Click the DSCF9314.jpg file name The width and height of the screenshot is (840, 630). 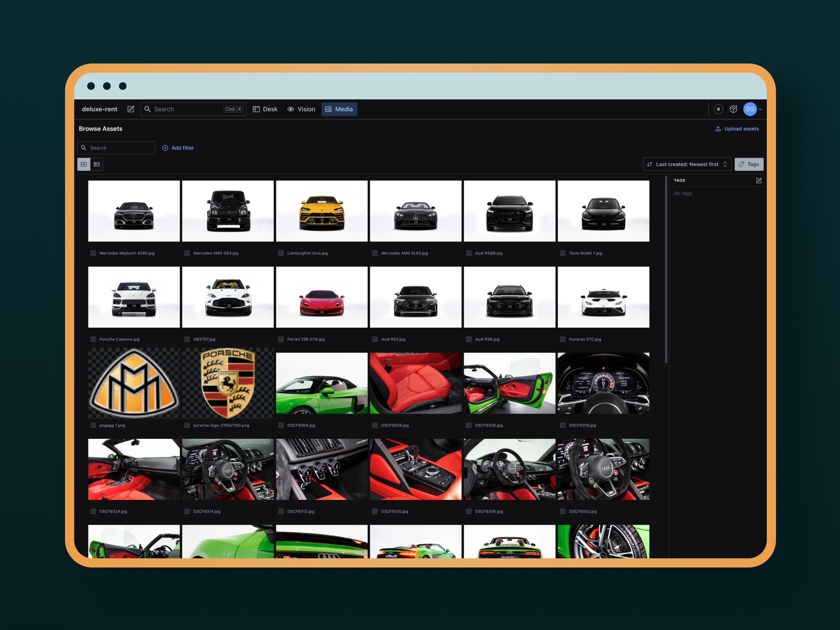coord(207,511)
